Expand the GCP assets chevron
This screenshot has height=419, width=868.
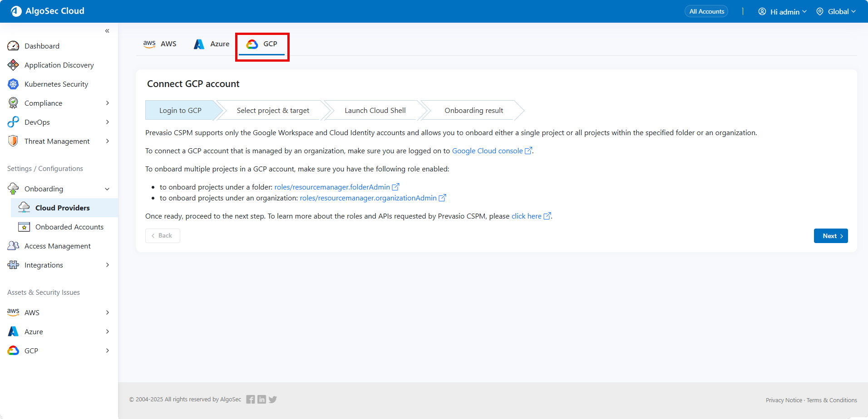click(108, 351)
